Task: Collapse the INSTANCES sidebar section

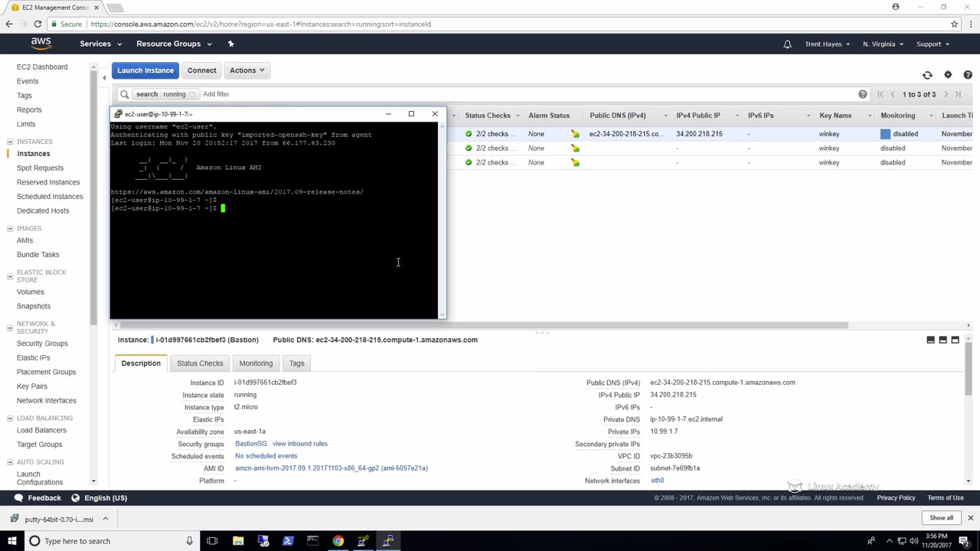Action: pyautogui.click(x=10, y=142)
